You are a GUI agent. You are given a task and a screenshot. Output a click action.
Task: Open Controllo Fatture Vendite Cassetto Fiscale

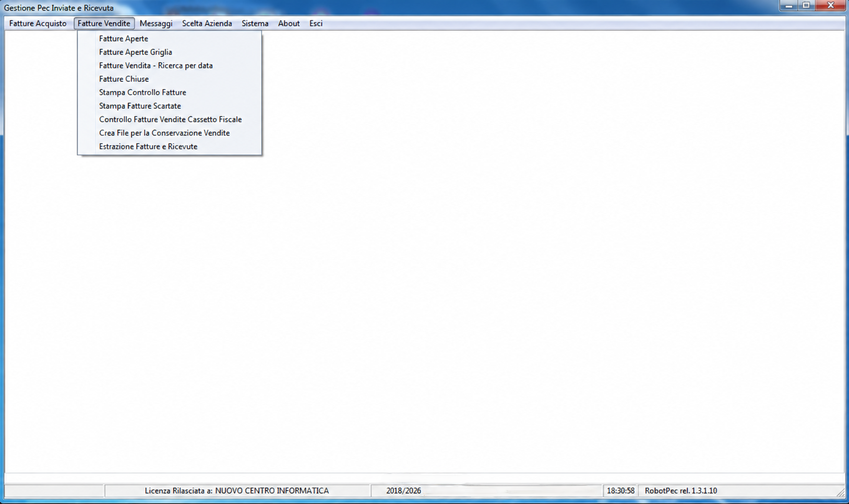pyautogui.click(x=170, y=119)
